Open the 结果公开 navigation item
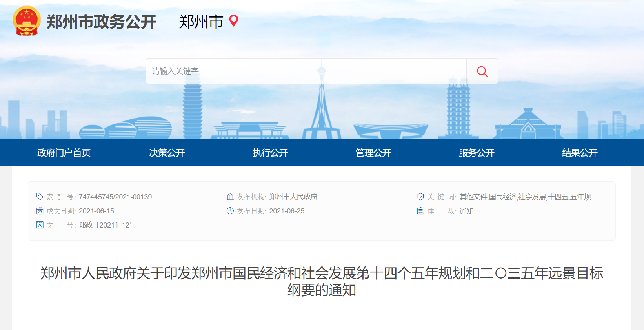 click(x=580, y=153)
